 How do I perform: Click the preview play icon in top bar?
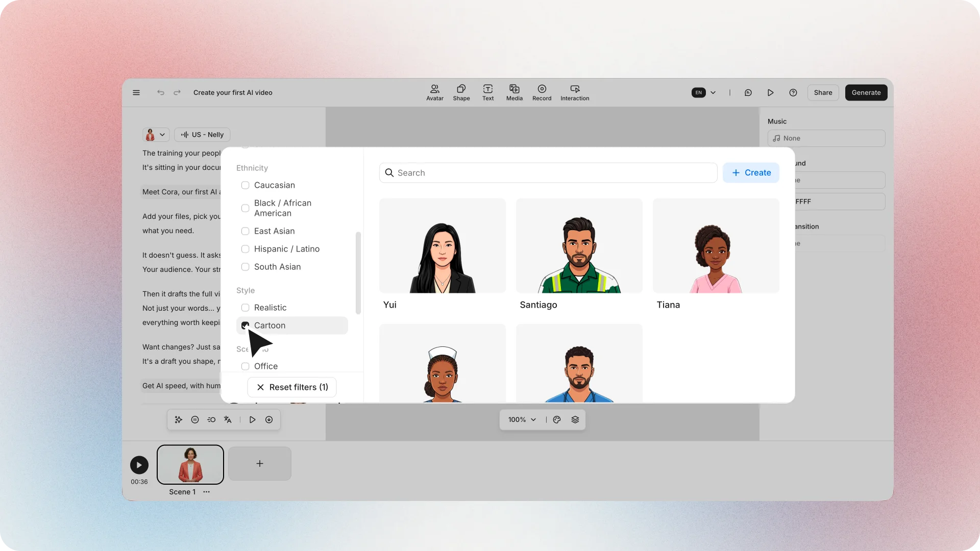(771, 93)
